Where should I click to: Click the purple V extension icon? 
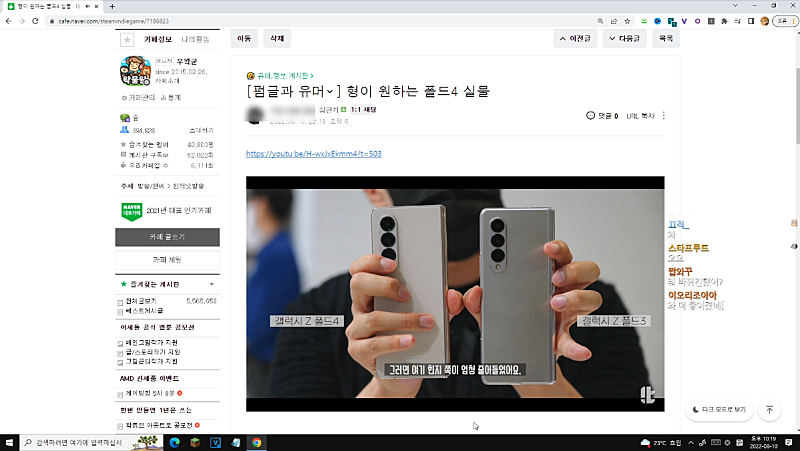coord(684,21)
